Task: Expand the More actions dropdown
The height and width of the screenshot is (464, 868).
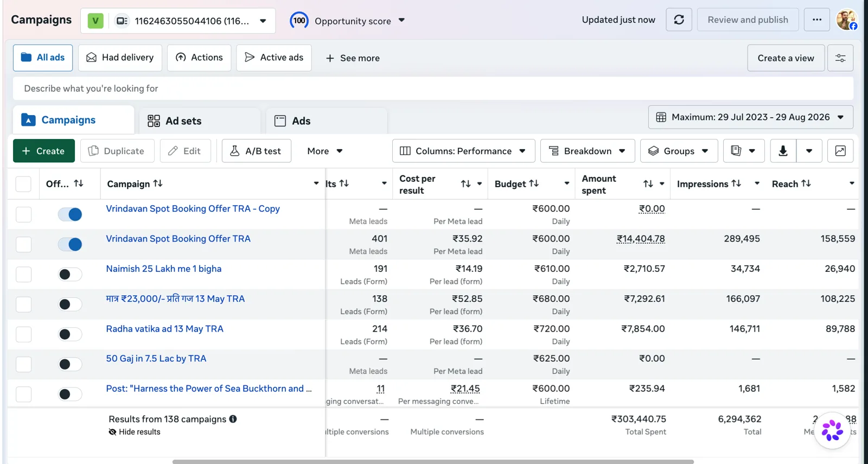Action: click(x=324, y=151)
